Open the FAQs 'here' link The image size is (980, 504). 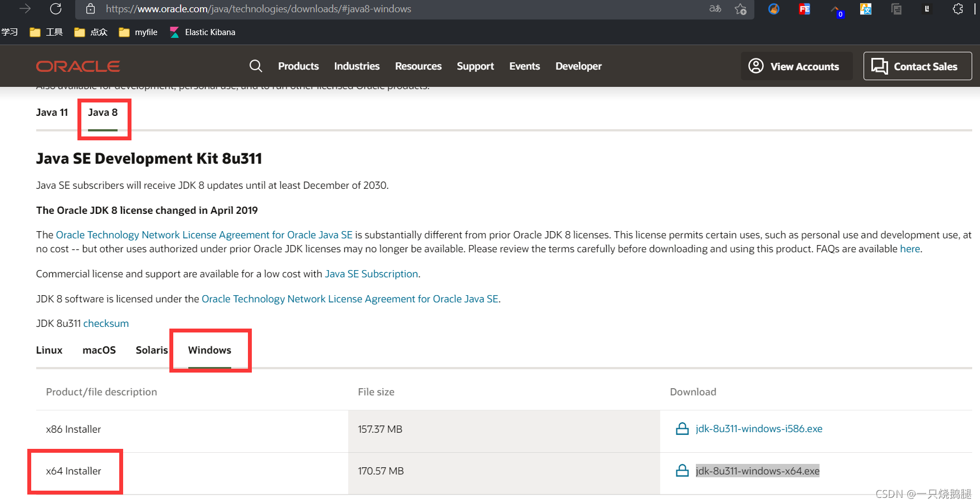tap(910, 249)
